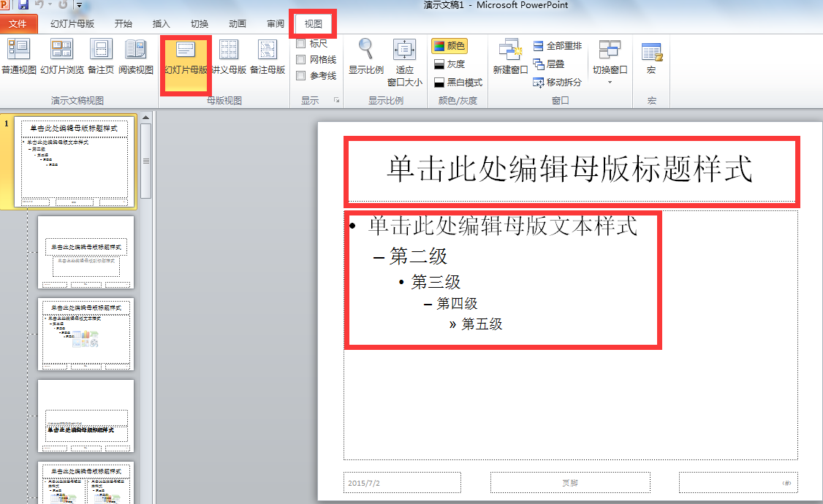Viewport: 823px width, 504px height.
Task: Open Notes Page view (备注页)
Action: point(101,57)
